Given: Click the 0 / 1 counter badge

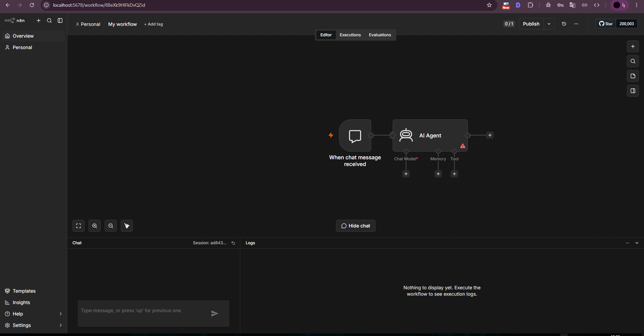Looking at the screenshot, I should tap(509, 24).
